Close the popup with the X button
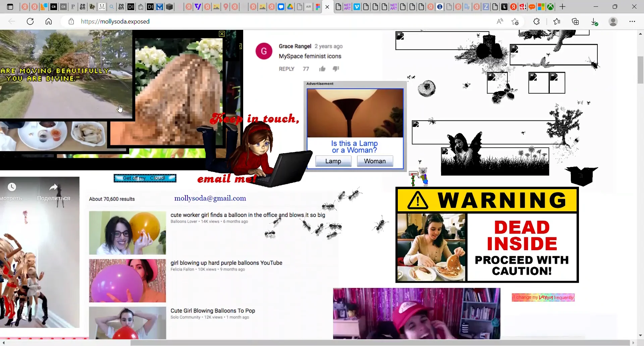 [222, 34]
